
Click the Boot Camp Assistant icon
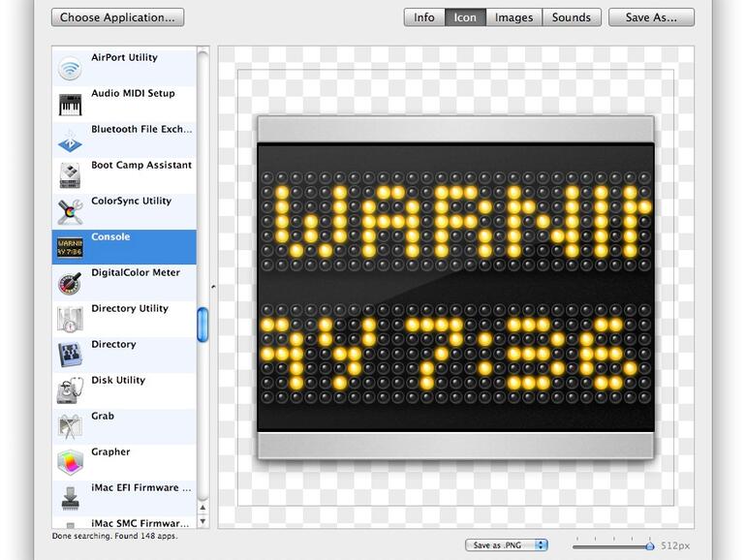pyautogui.click(x=70, y=176)
